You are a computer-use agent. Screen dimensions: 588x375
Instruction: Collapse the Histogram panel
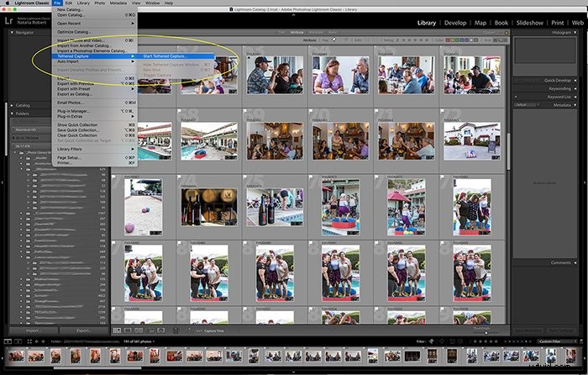[x=575, y=33]
